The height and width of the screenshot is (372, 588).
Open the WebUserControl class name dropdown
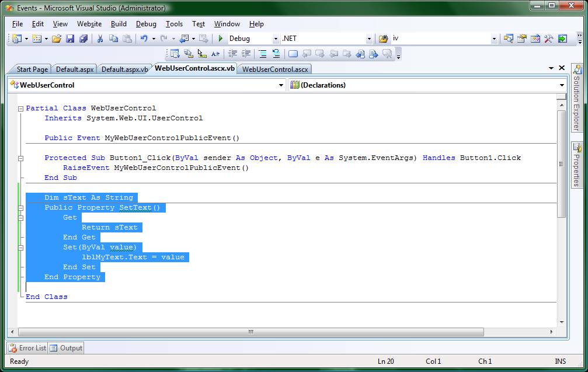pyautogui.click(x=281, y=85)
